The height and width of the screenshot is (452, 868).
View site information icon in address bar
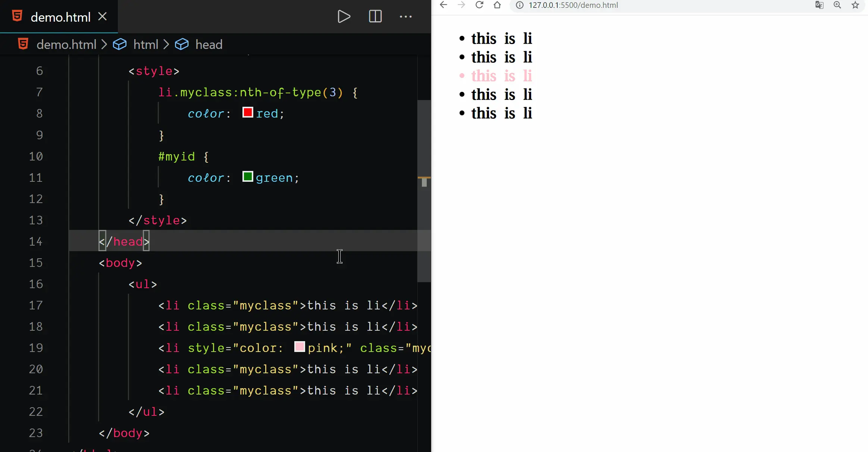coord(520,5)
